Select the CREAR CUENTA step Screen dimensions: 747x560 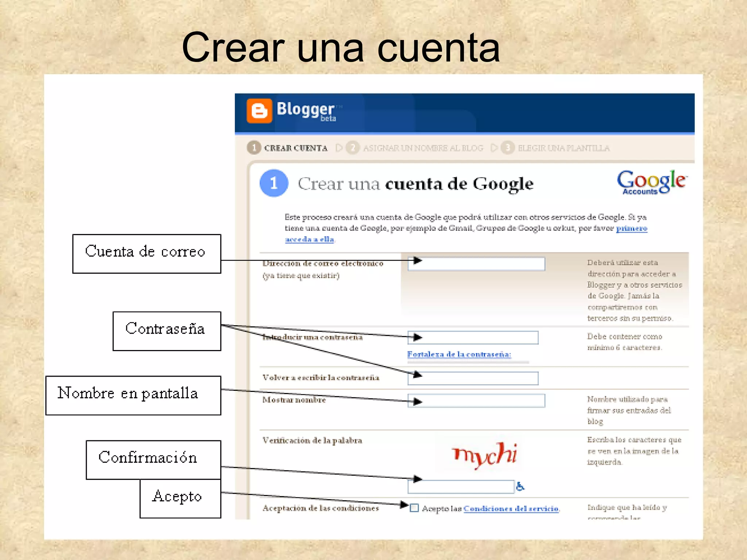[x=296, y=148]
